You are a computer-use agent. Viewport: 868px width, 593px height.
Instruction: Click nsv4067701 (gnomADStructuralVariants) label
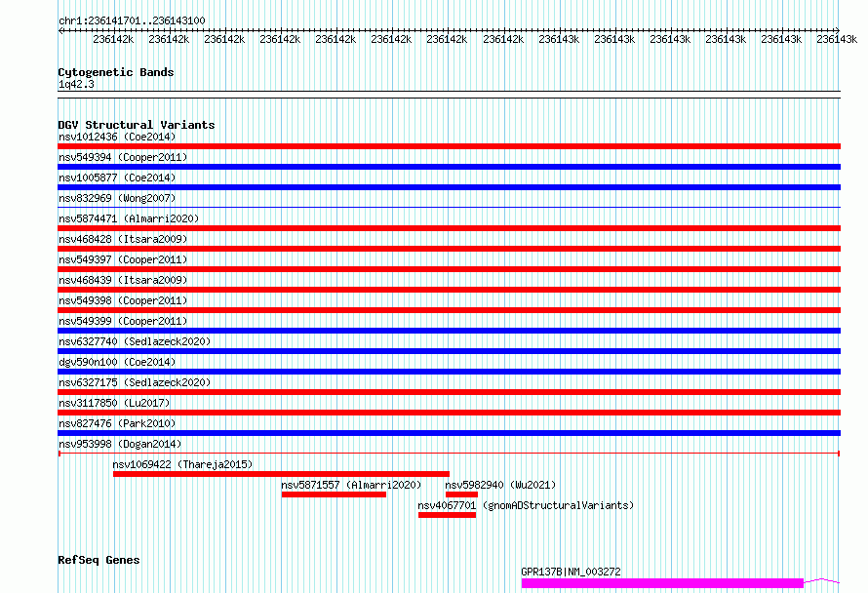pos(526,505)
